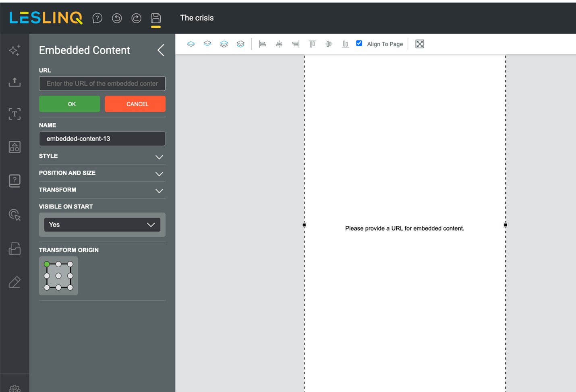Viewport: 576px width, 392px height.
Task: Save the project using the save icon
Action: (155, 18)
